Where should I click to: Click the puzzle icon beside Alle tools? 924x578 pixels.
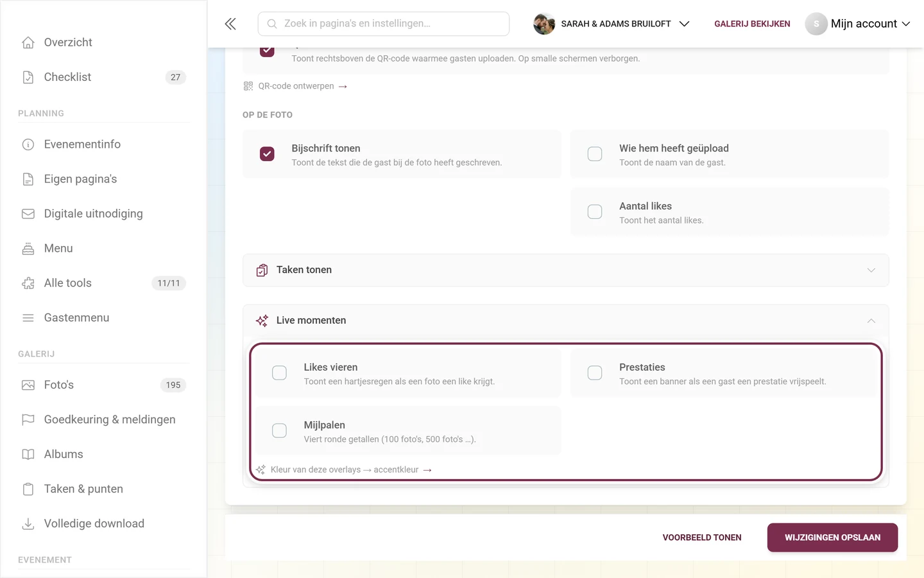tap(28, 283)
